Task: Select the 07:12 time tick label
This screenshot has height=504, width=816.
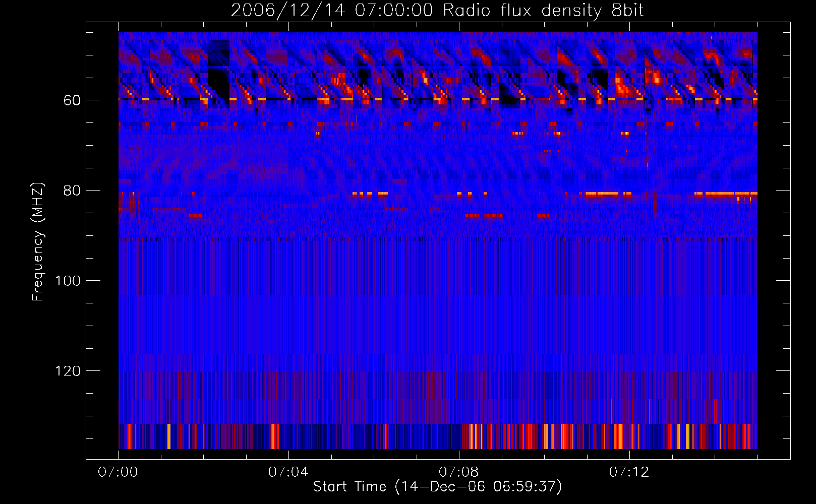Action: tap(629, 472)
